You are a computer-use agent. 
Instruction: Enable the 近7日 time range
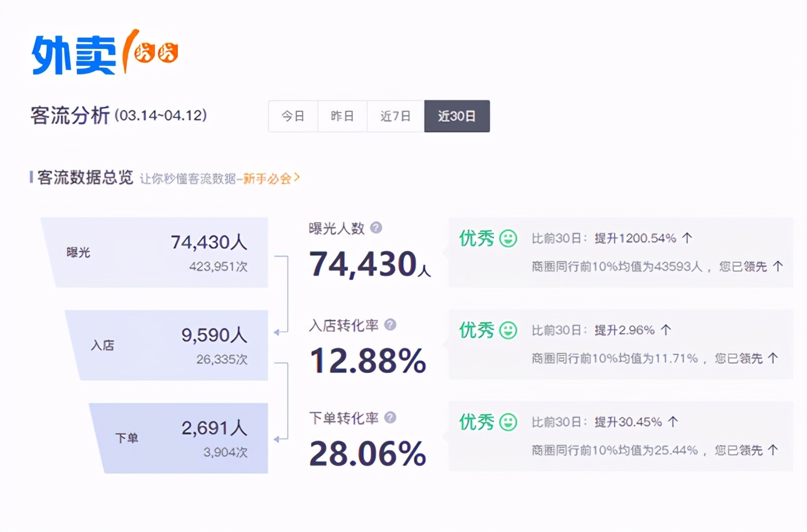coord(394,116)
